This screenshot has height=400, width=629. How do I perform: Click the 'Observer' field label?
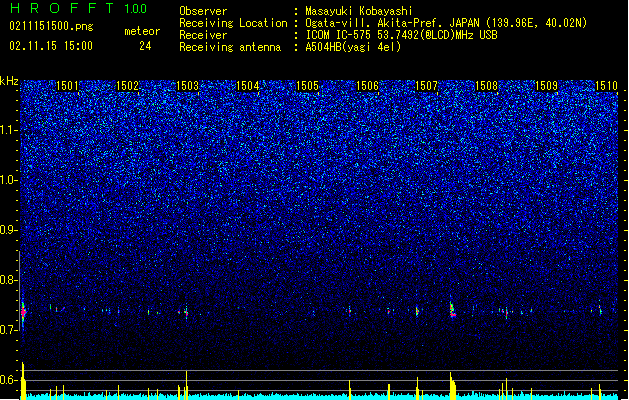pyautogui.click(x=203, y=11)
